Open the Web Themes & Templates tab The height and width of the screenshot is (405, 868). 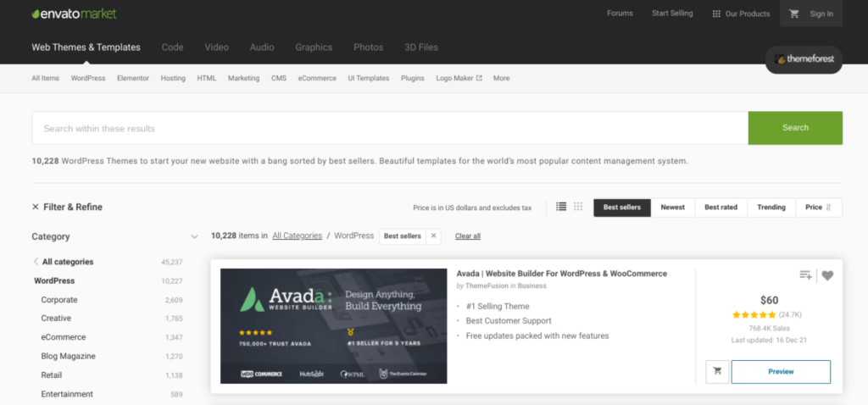(x=86, y=47)
